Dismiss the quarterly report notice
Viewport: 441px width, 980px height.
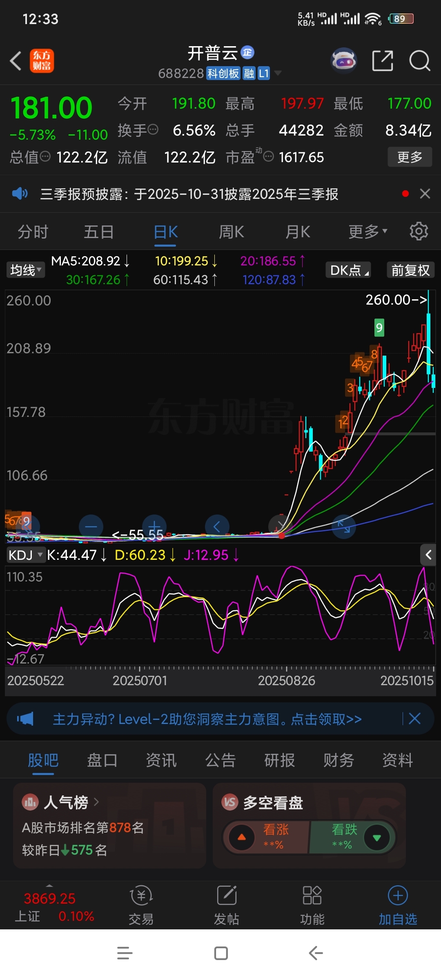[x=425, y=194]
